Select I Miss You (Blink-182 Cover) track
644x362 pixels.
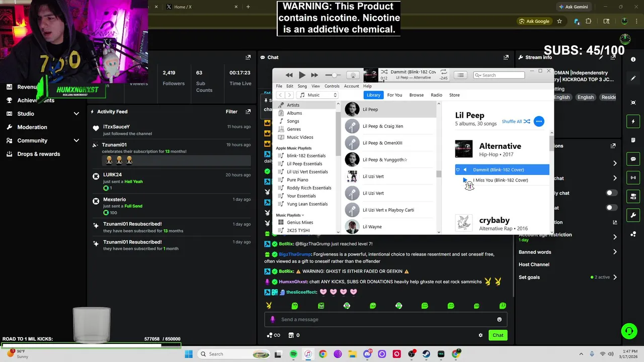click(500, 180)
